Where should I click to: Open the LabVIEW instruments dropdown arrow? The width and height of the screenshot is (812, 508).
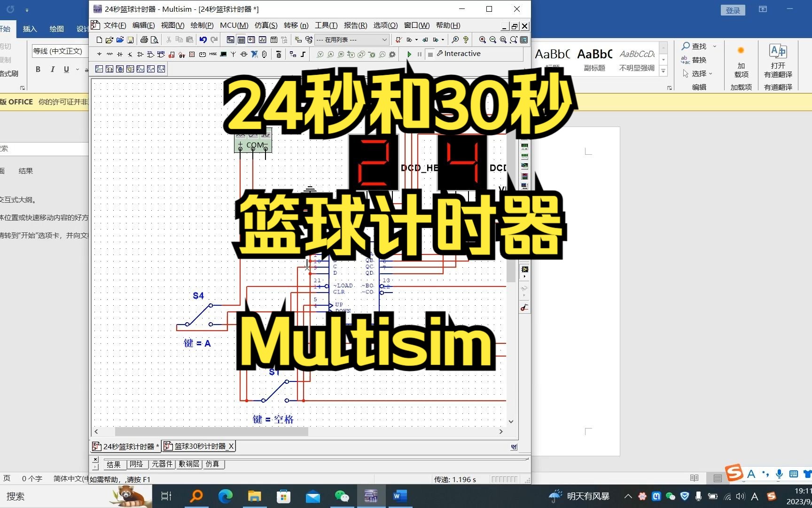click(524, 277)
